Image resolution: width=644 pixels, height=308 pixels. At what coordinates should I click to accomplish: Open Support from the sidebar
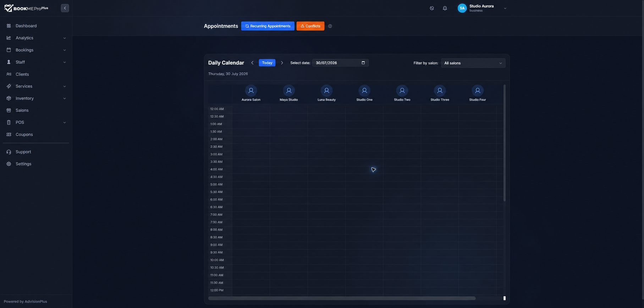point(36,152)
